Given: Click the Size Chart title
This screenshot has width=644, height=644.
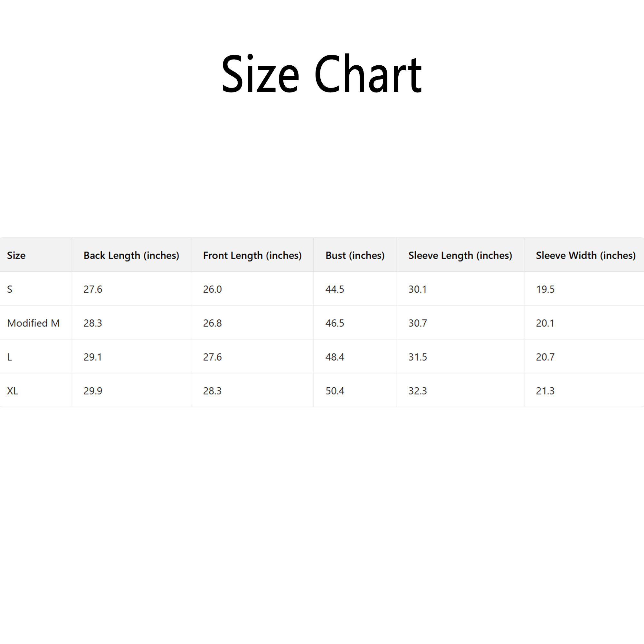Looking at the screenshot, I should (322, 74).
